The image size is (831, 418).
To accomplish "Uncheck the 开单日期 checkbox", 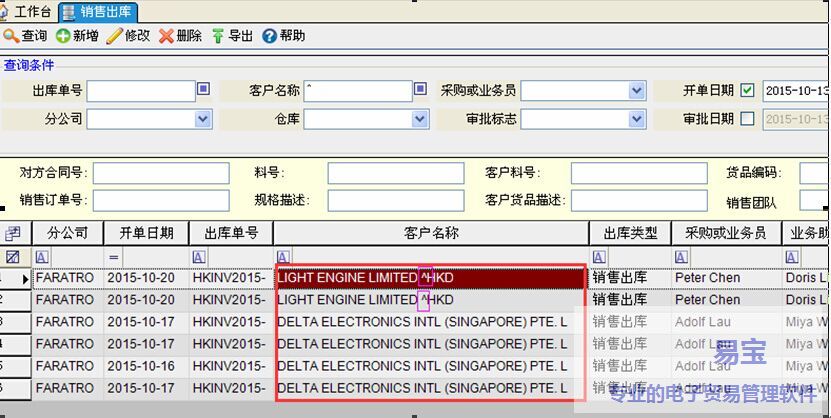I will [747, 90].
